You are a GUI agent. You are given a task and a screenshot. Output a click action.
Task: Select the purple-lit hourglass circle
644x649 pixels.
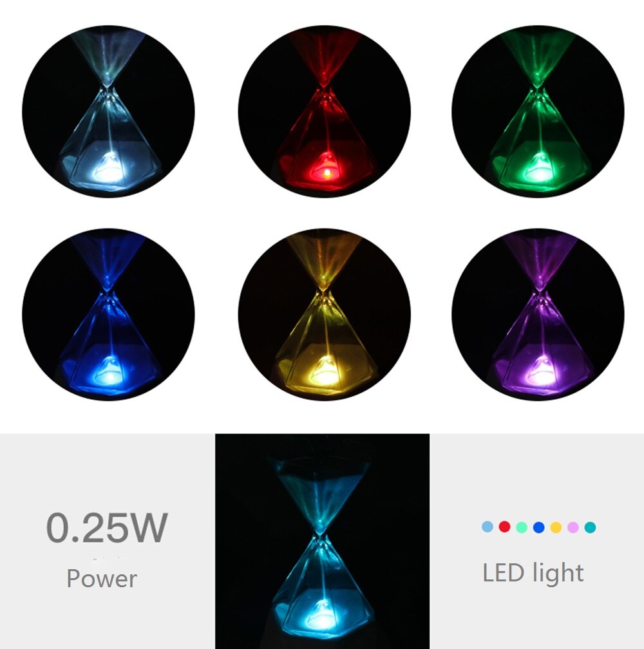click(x=538, y=315)
